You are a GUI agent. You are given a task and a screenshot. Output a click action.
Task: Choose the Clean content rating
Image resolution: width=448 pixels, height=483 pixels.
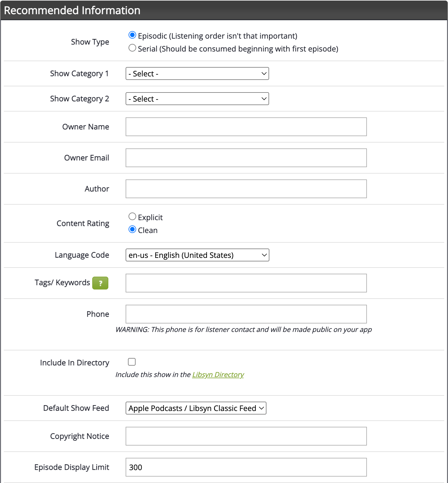(x=132, y=229)
